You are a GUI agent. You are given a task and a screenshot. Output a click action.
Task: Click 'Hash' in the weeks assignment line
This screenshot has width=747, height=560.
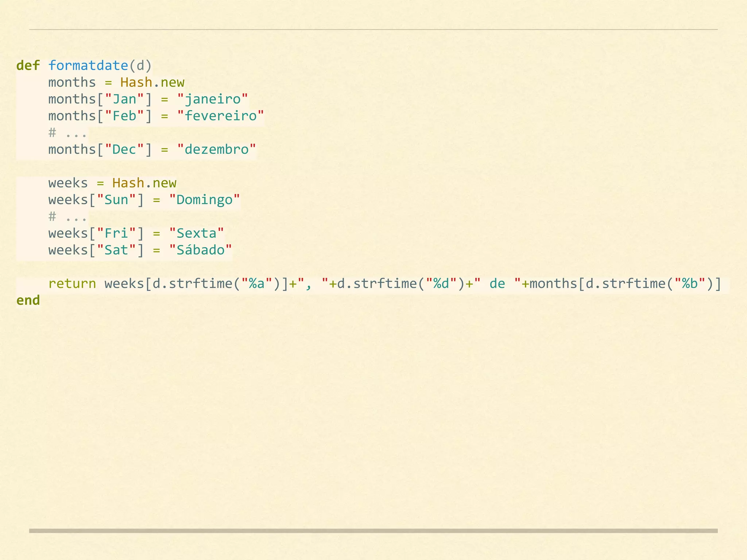coord(128,183)
